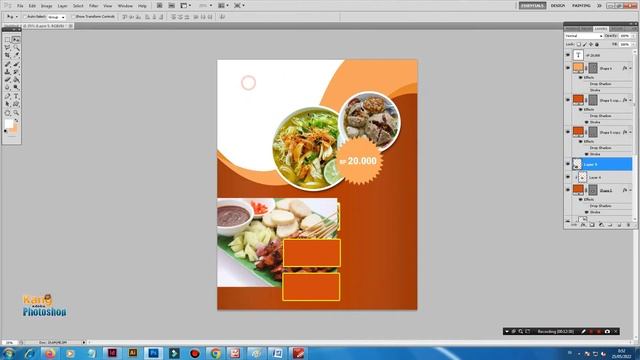Hide Layer 4 using its eye icon
The height and width of the screenshot is (360, 640).
pyautogui.click(x=568, y=177)
